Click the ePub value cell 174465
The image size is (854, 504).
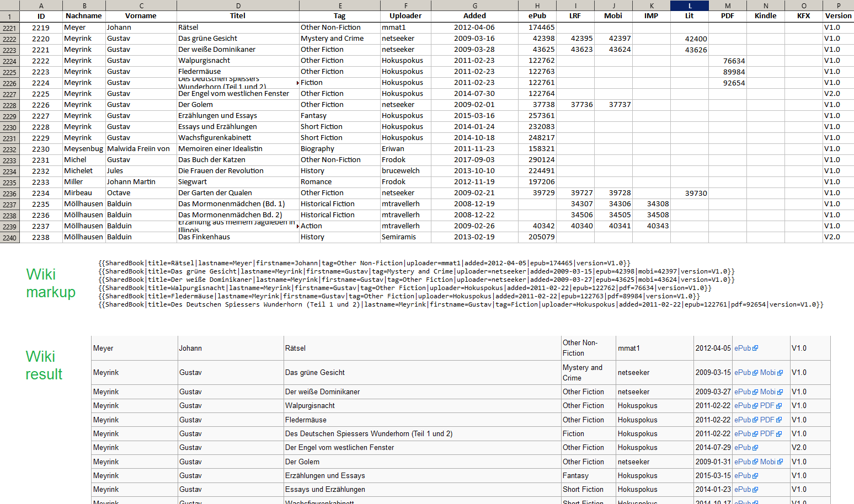tap(537, 28)
